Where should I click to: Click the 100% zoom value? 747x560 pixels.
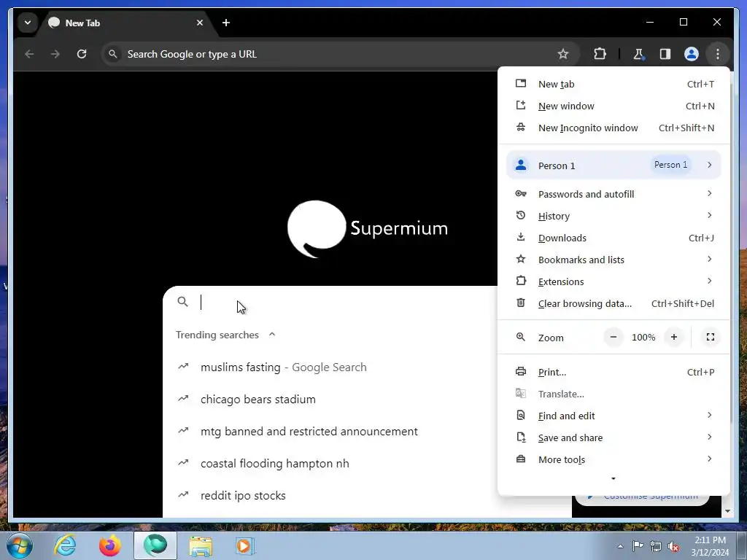tap(643, 337)
